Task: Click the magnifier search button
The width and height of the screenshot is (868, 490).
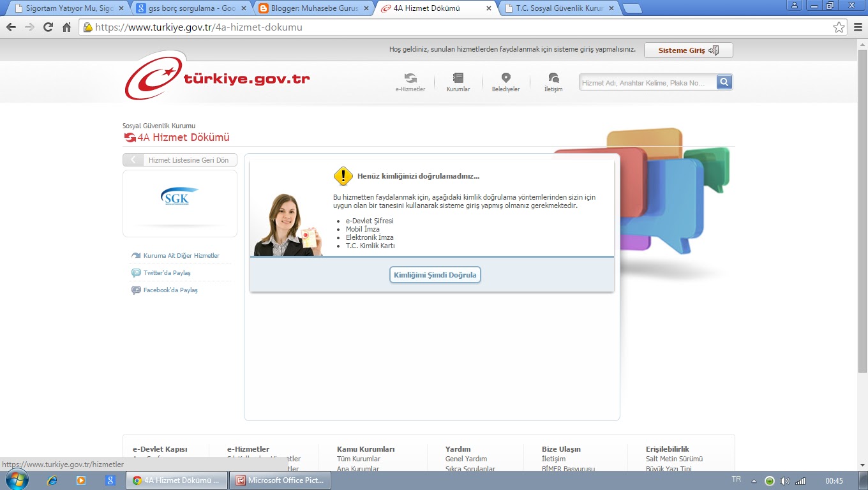Action: [x=724, y=82]
